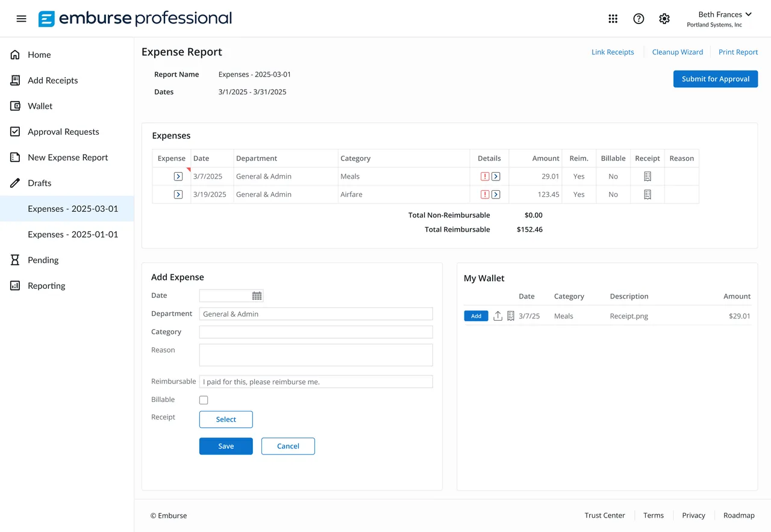Click the Home sidebar icon
The height and width of the screenshot is (532, 771).
(x=15, y=55)
